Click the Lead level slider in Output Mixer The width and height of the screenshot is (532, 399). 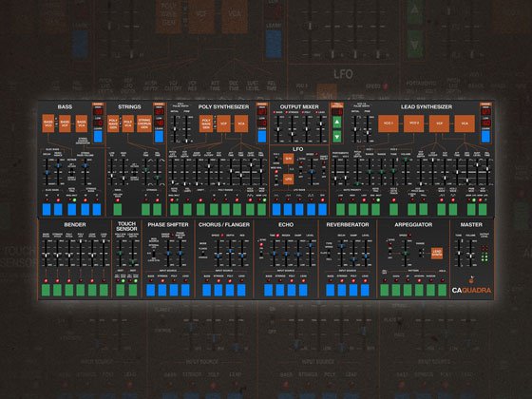pos(321,129)
